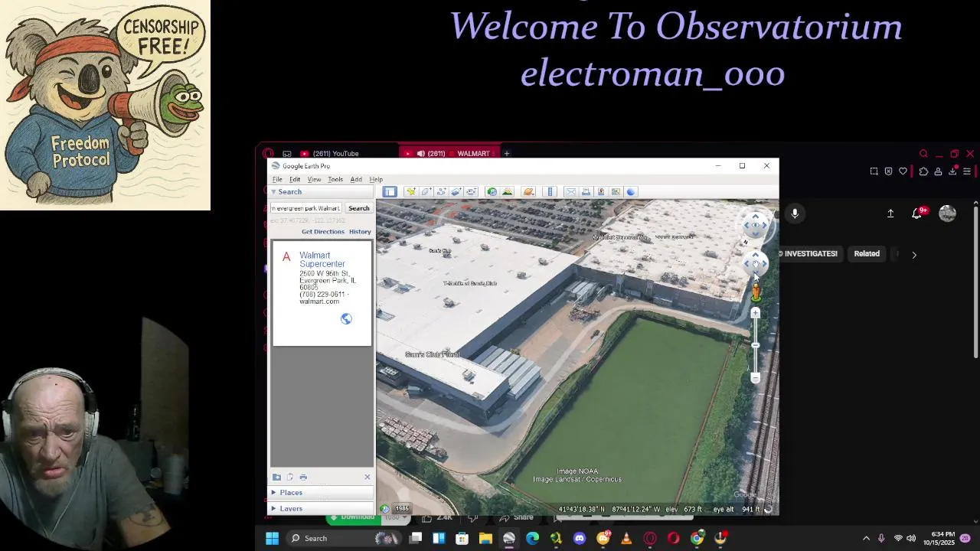Open the Help menu
Image resolution: width=980 pixels, height=551 pixels.
click(376, 179)
